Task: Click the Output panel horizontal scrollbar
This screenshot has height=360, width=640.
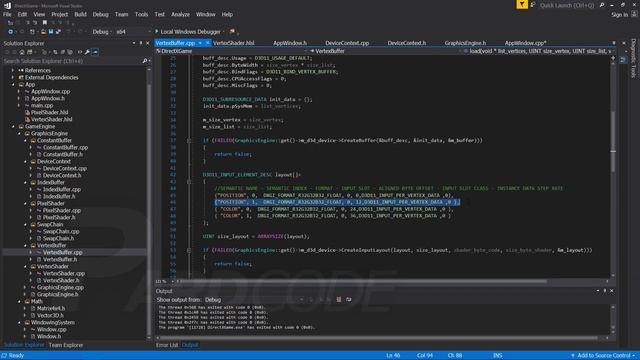Action: tap(378, 338)
